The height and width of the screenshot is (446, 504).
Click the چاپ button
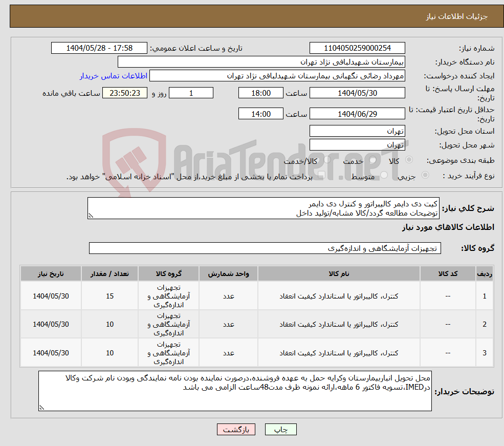(280, 429)
